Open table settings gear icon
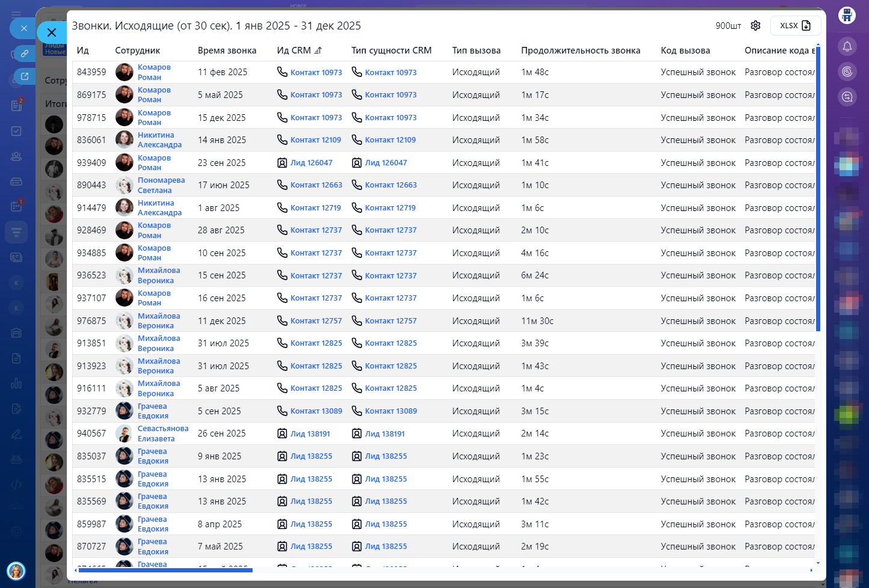The width and height of the screenshot is (869, 588). pos(756,25)
